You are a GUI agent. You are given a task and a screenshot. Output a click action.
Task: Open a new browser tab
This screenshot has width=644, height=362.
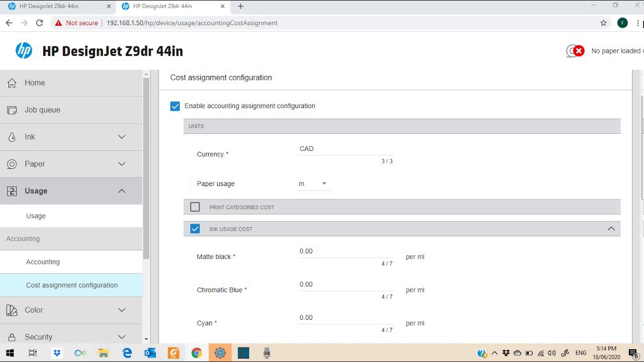240,7
